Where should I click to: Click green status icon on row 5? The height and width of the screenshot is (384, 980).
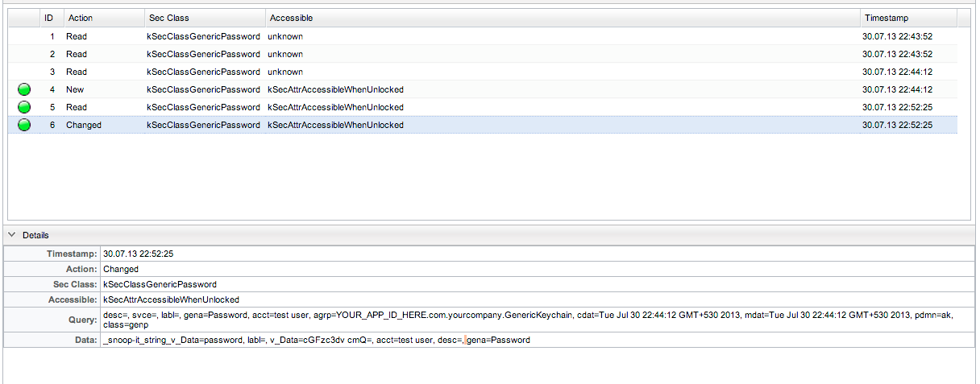tap(24, 107)
